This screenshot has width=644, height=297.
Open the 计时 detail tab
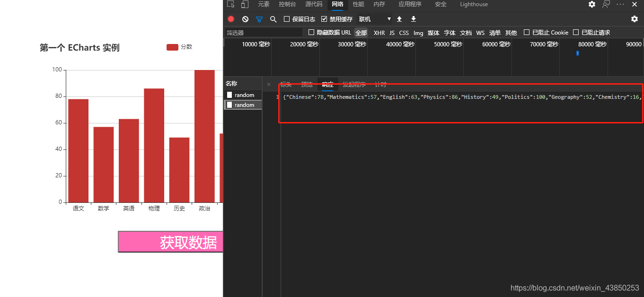point(380,85)
